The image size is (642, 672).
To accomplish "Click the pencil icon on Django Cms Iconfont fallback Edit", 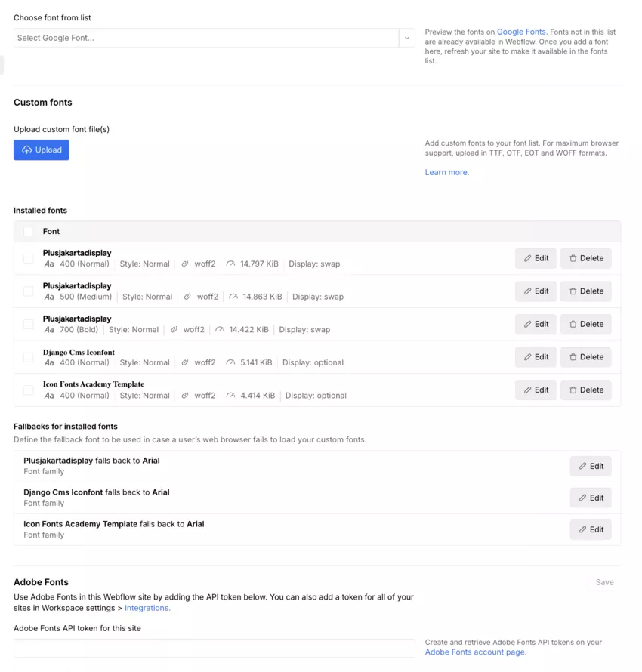I will tap(582, 498).
